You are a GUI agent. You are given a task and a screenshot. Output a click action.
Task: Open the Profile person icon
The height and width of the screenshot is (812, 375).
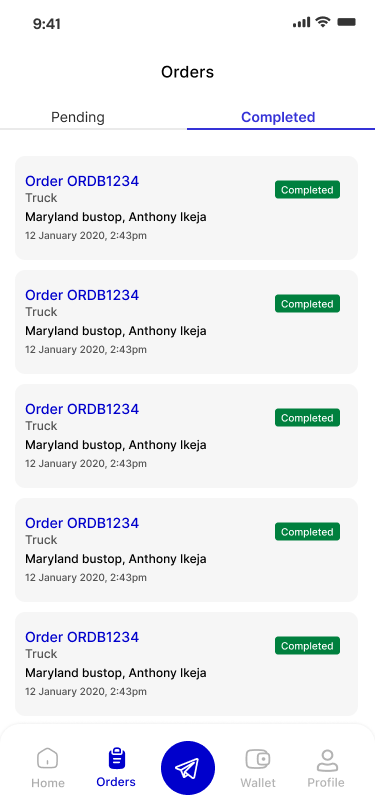(x=326, y=760)
